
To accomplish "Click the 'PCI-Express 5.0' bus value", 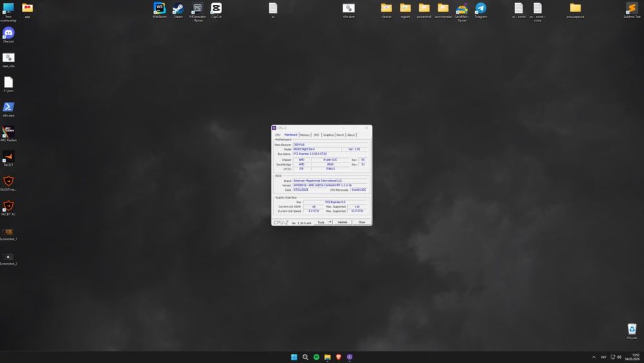I will (335, 202).
